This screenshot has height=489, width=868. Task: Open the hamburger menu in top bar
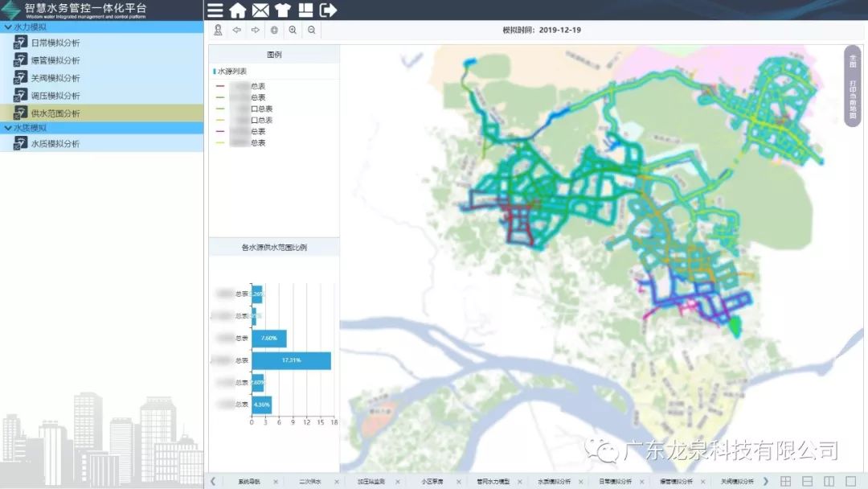click(215, 10)
